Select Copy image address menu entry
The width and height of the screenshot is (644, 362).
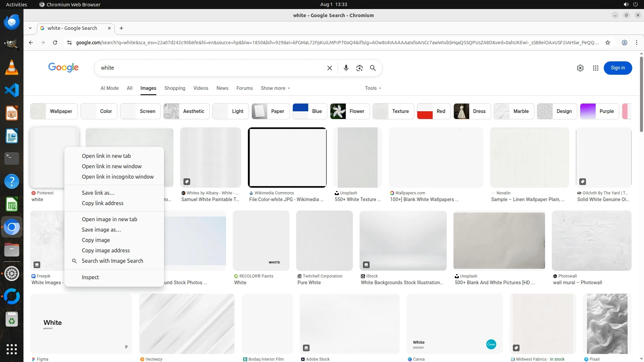pyautogui.click(x=106, y=250)
